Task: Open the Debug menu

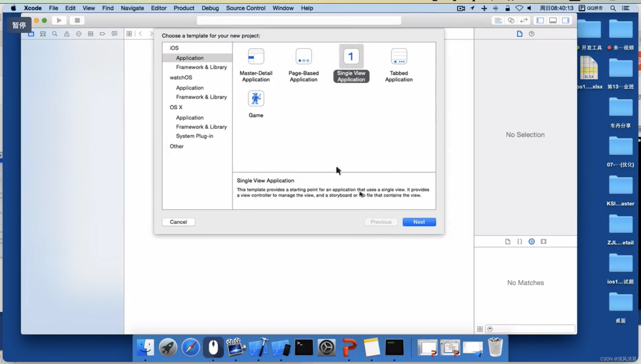Action: (x=210, y=8)
